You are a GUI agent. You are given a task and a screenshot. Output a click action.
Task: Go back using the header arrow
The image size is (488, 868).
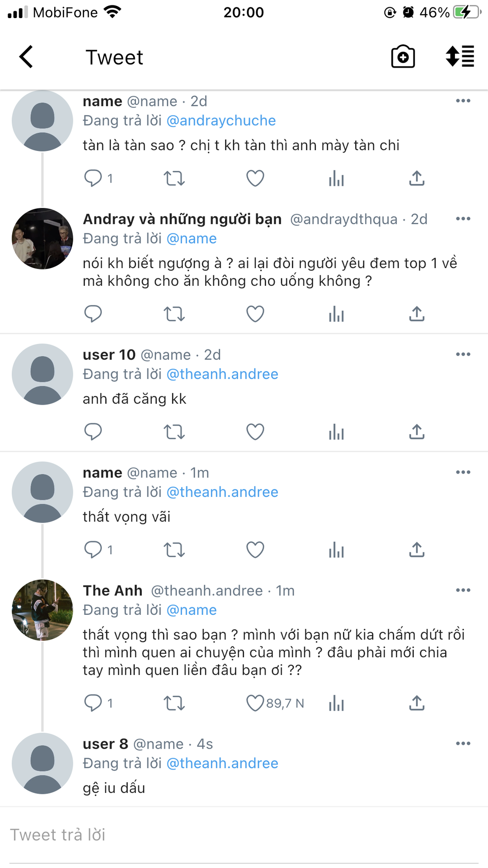click(26, 57)
